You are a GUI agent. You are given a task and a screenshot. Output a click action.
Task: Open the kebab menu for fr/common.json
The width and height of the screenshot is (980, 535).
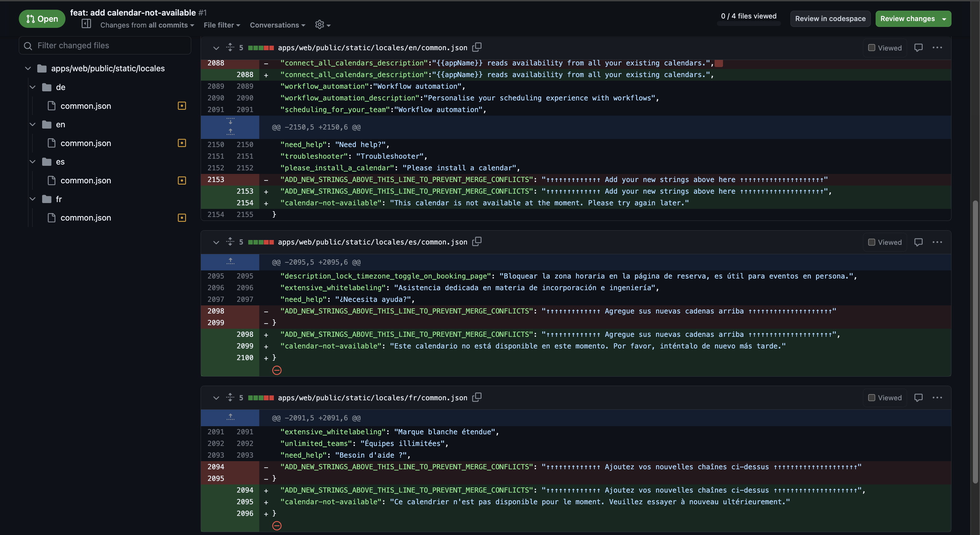938,398
